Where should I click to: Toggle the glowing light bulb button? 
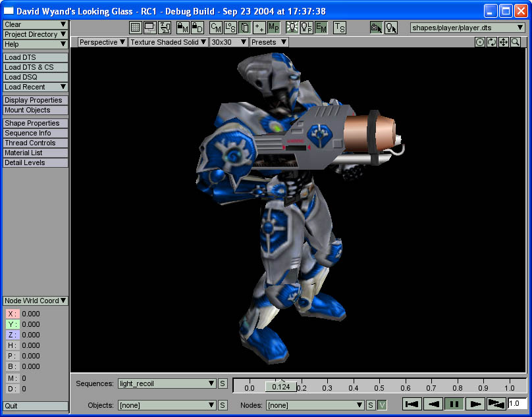click(292, 28)
